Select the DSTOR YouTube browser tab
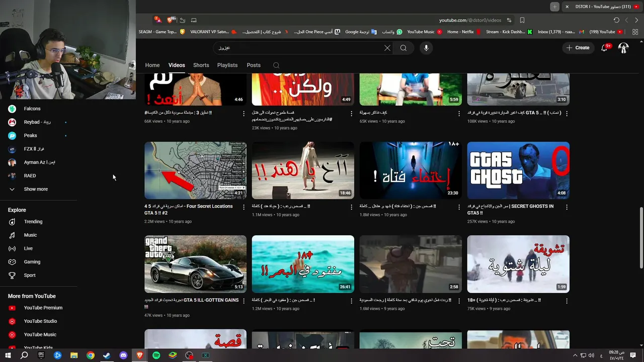Image resolution: width=644 pixels, height=362 pixels. coord(601,7)
